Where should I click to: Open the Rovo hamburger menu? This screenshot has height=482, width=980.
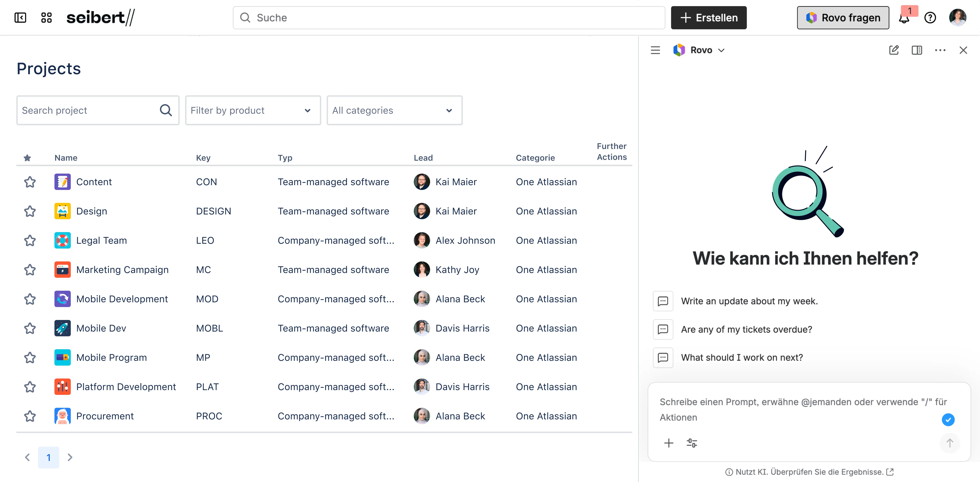click(x=655, y=50)
